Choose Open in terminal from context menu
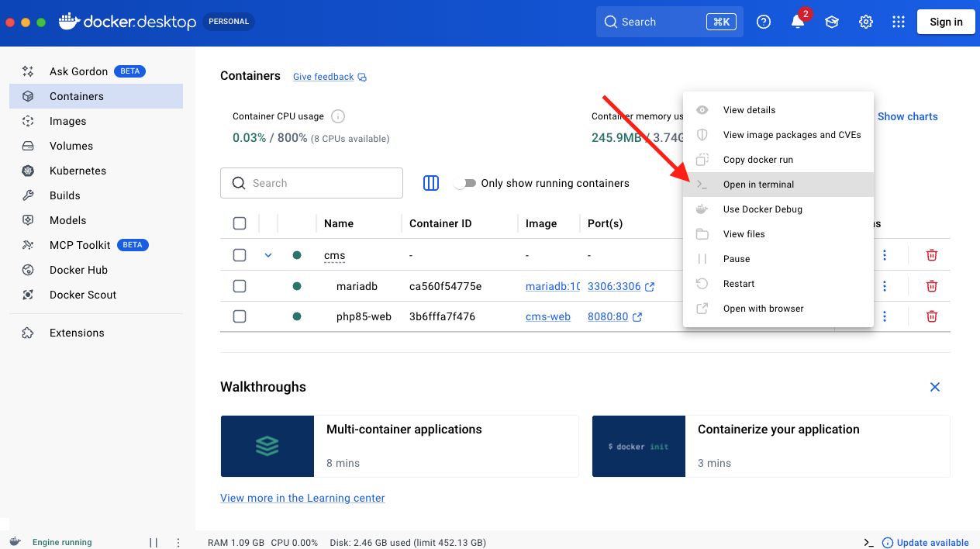The height and width of the screenshot is (549, 980). coord(758,185)
